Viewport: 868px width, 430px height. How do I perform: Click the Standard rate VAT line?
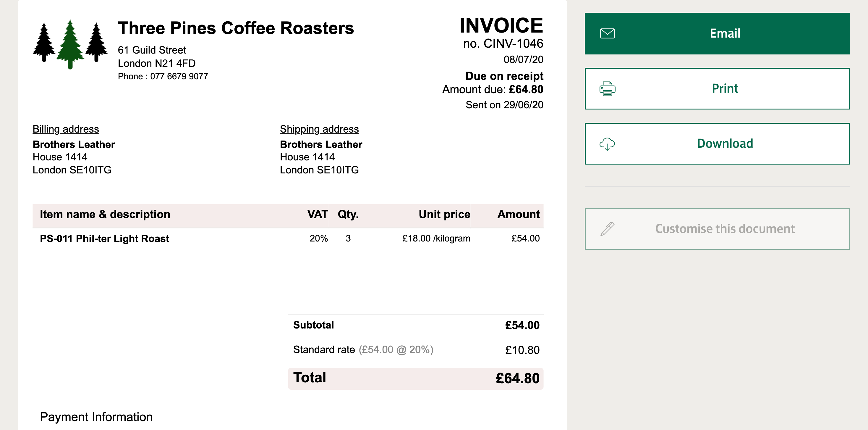(x=415, y=350)
